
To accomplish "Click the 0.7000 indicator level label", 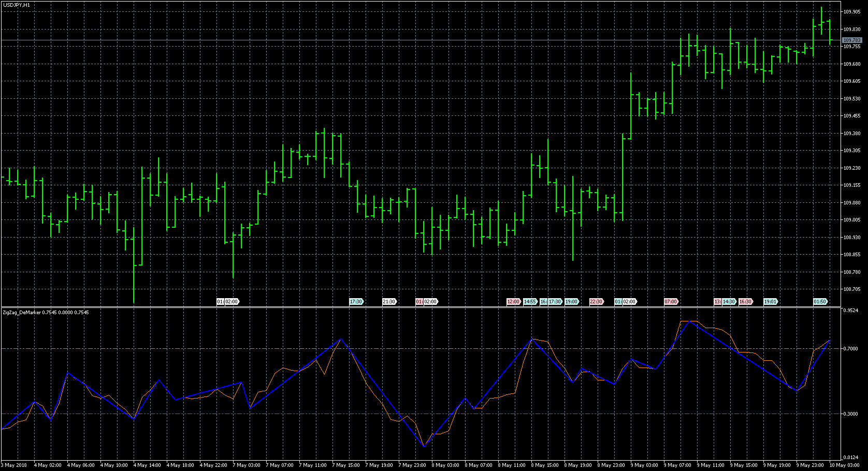I will (851, 349).
